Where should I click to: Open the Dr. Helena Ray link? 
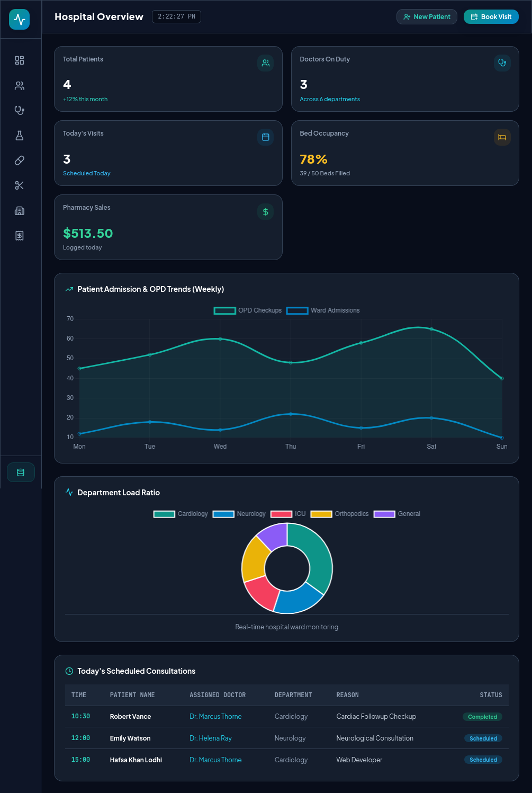(x=211, y=738)
